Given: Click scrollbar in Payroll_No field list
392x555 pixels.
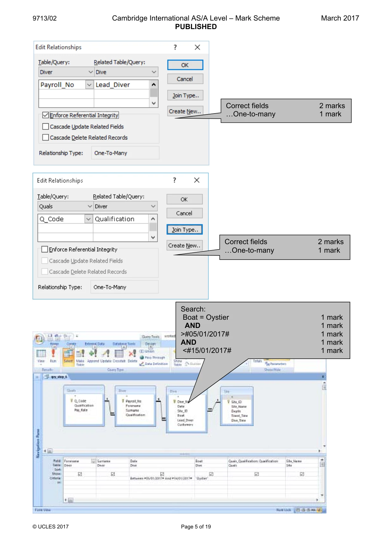Looking at the screenshot, I should (x=154, y=94).
